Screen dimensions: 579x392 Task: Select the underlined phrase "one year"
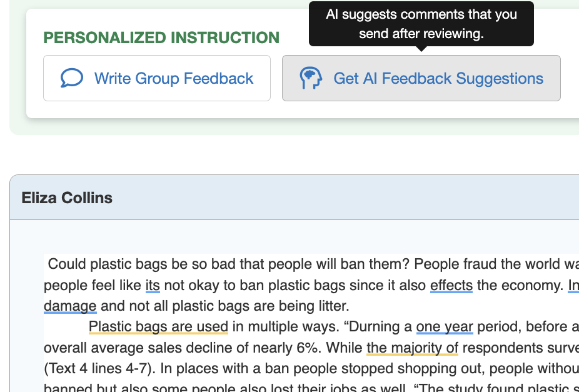click(445, 326)
